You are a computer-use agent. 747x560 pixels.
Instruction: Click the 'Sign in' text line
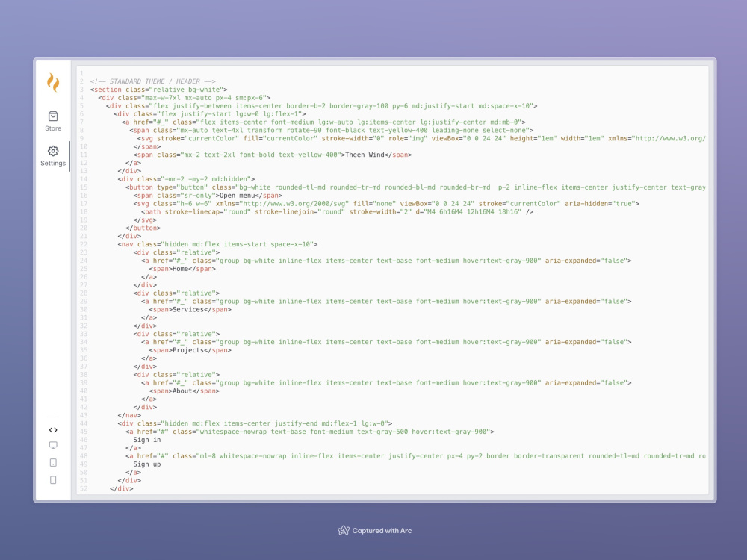click(x=146, y=440)
